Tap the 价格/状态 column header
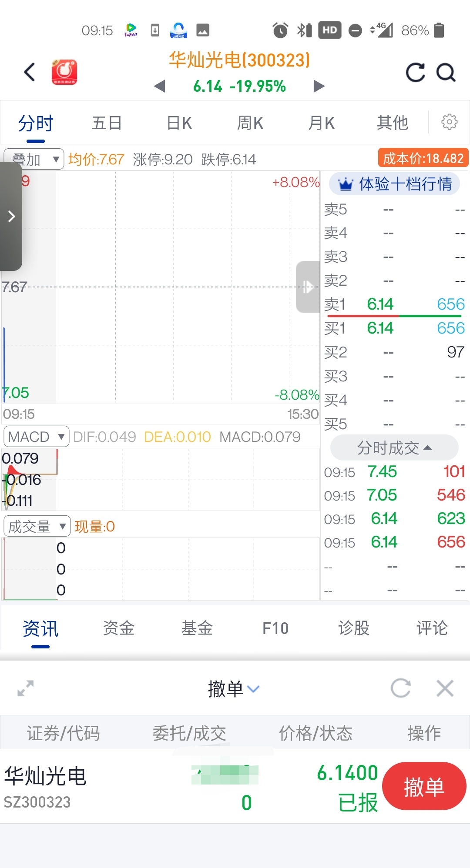 click(x=316, y=733)
